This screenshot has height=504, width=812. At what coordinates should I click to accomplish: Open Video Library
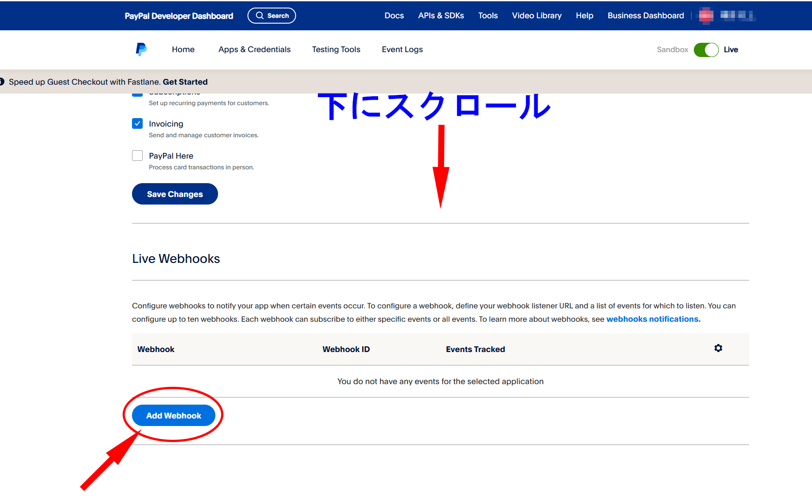(537, 16)
